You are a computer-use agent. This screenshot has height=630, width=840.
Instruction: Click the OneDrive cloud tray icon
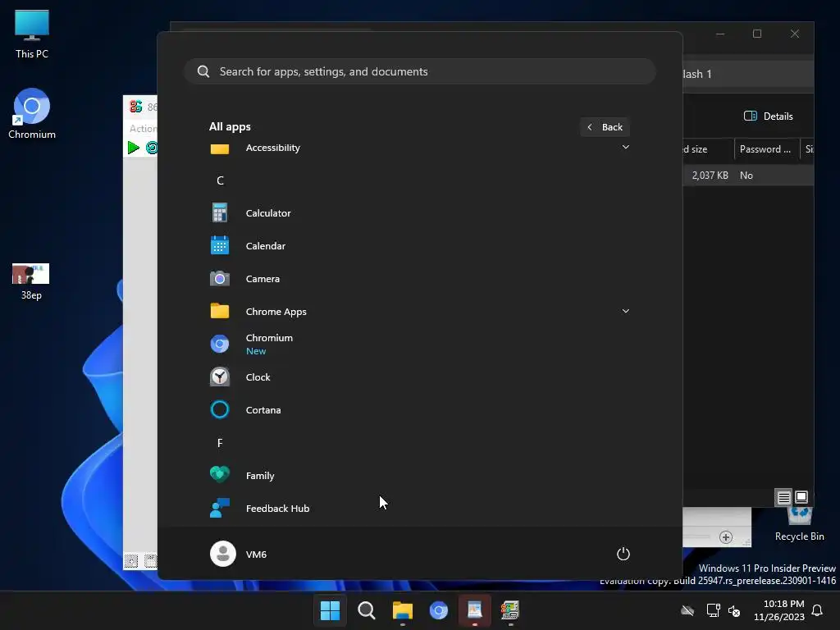pyautogui.click(x=687, y=610)
